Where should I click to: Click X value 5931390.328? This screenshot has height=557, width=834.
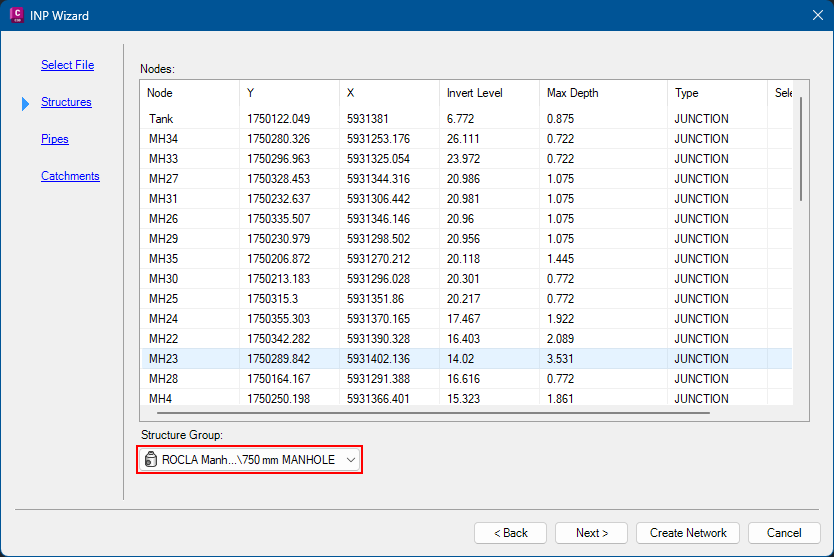coord(378,339)
